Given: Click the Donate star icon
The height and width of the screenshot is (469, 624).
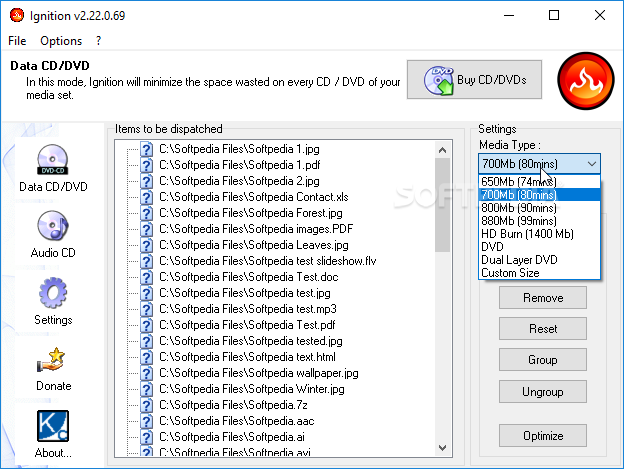Looking at the screenshot, I should point(52,360).
